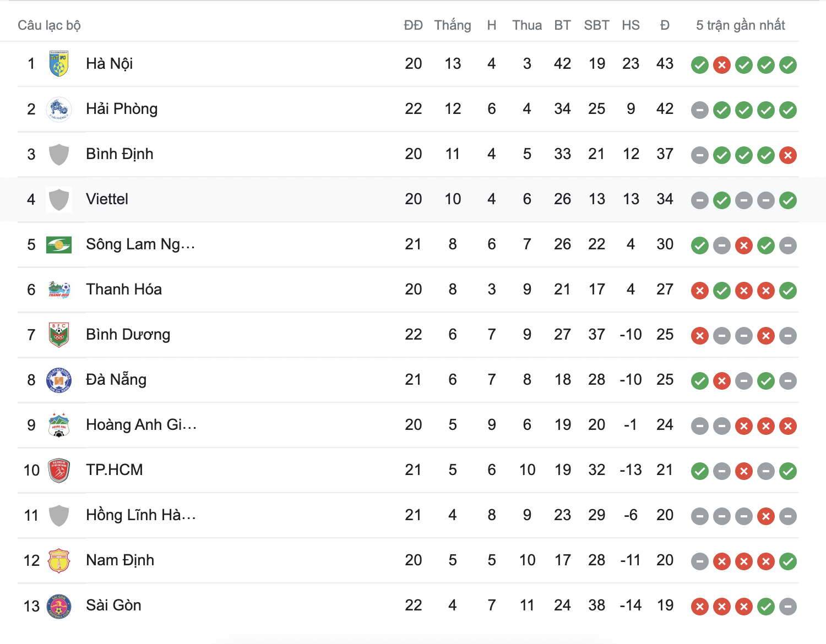Click the Bình Dương BFC logo
This screenshot has height=644, width=826.
tap(59, 335)
